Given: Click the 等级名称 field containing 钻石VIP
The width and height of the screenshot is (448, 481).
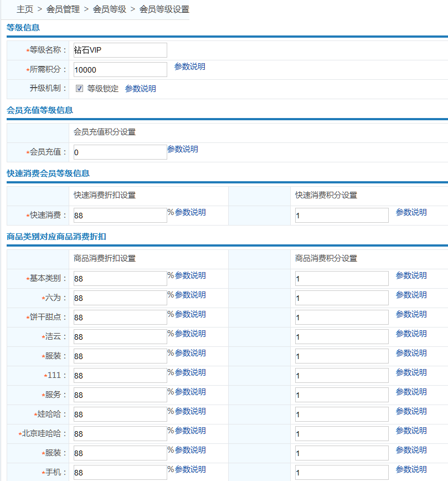Looking at the screenshot, I should pos(120,50).
